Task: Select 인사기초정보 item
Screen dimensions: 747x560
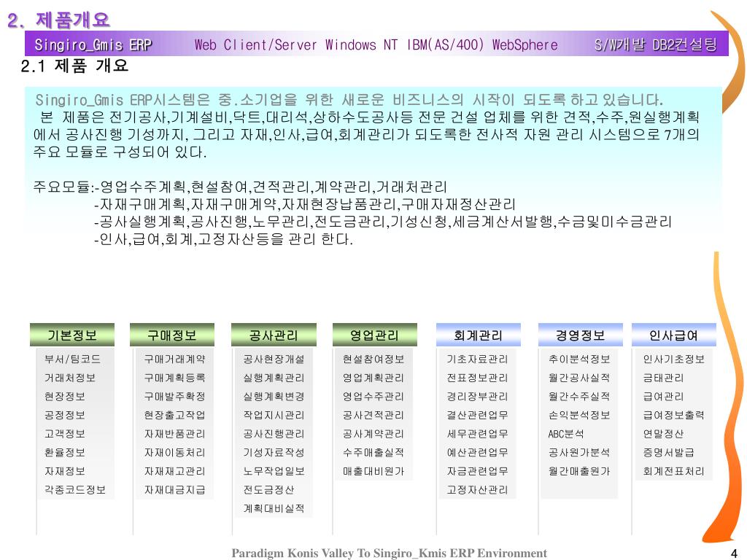Action: 673,359
